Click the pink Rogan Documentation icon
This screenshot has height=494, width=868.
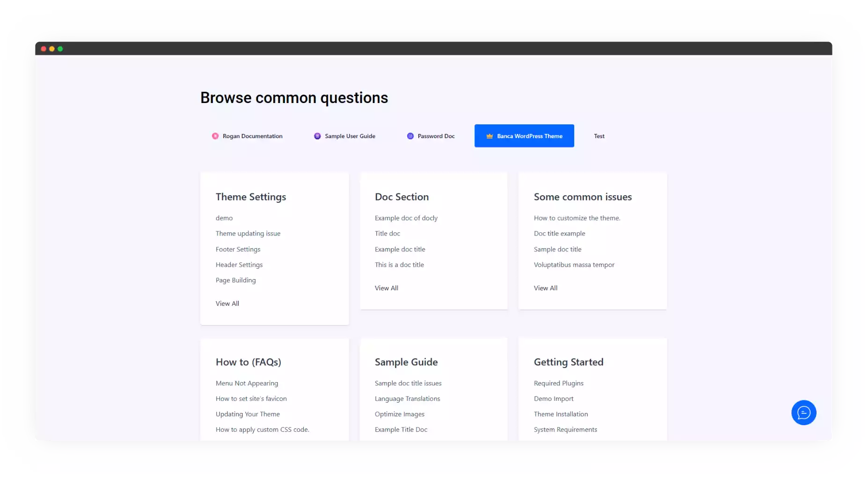216,136
